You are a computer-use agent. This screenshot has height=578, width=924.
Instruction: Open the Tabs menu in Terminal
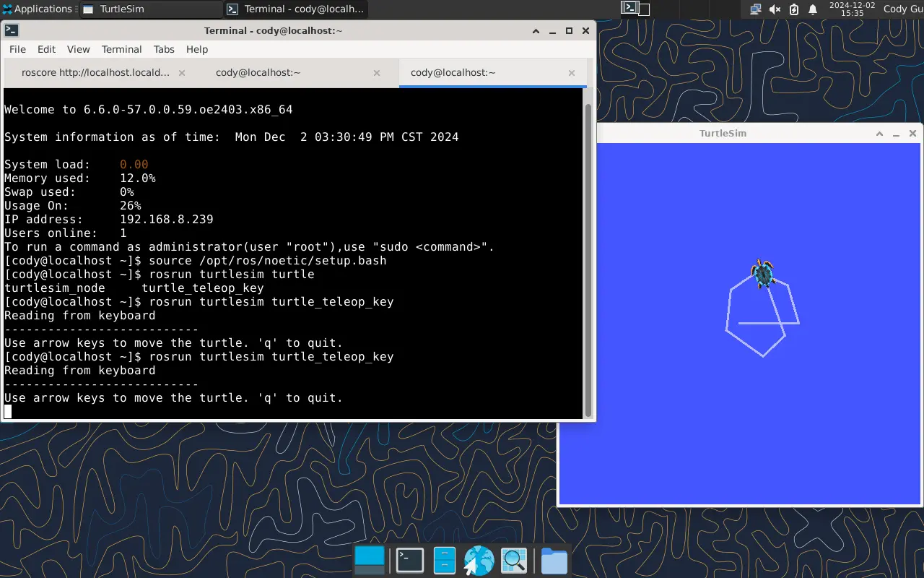pyautogui.click(x=164, y=49)
